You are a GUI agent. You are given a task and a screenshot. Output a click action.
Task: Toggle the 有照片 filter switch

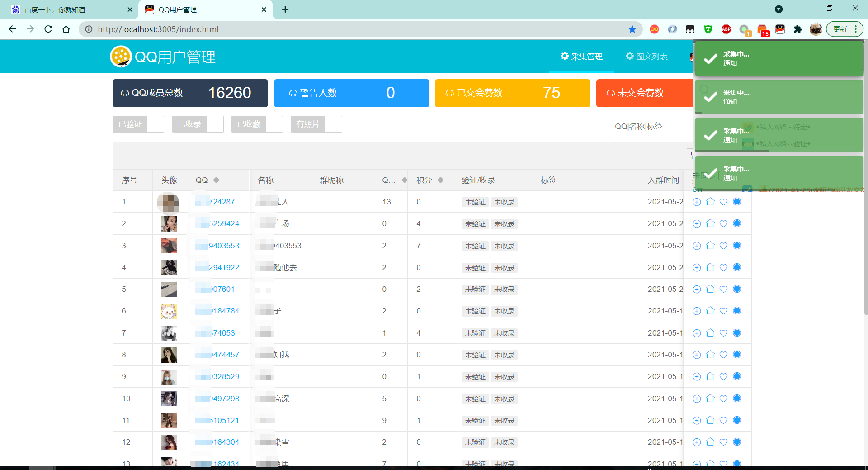(316, 124)
